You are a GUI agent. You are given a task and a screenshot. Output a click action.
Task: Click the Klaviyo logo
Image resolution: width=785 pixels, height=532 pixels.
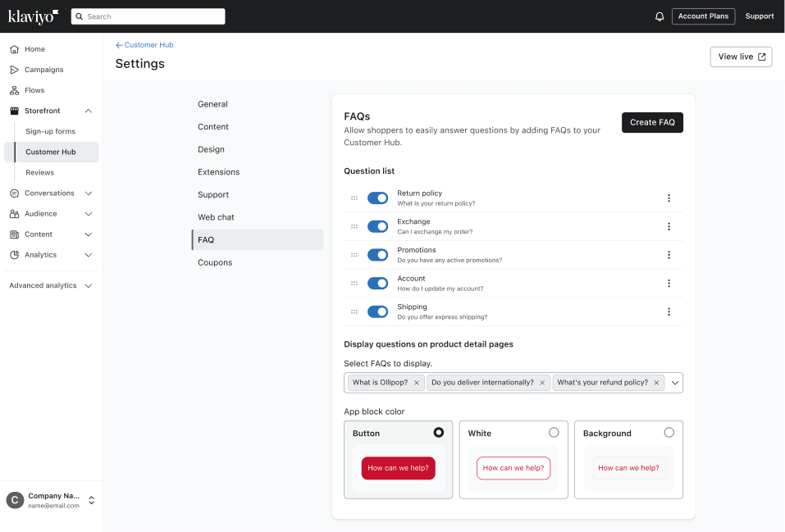point(33,16)
